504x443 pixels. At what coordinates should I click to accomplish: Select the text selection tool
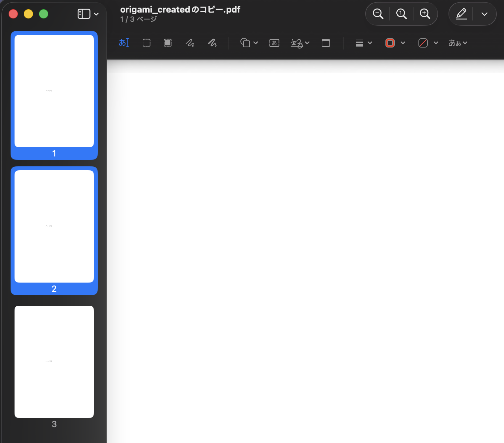124,43
